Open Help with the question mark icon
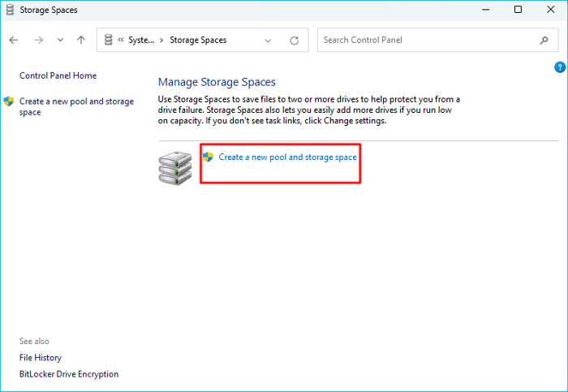 pos(559,67)
